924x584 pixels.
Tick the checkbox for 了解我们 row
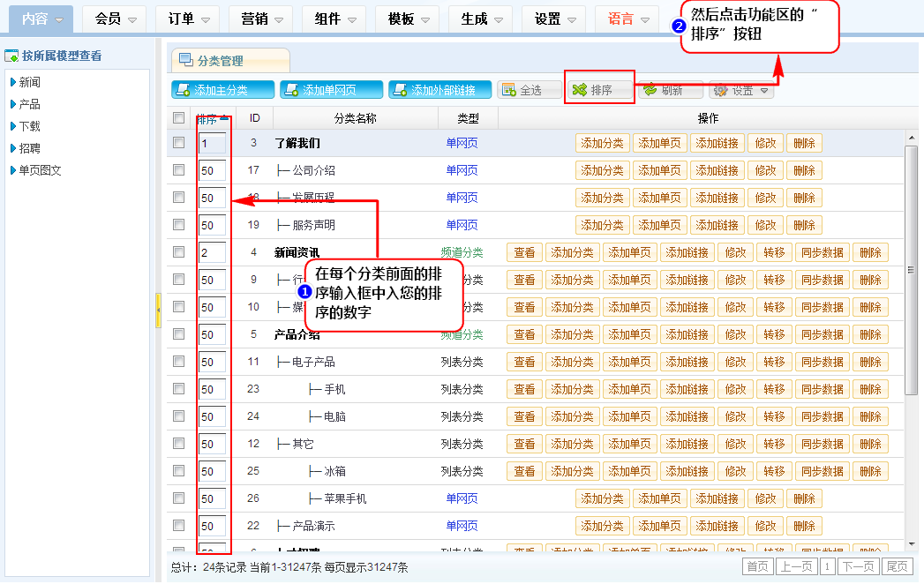tap(179, 143)
